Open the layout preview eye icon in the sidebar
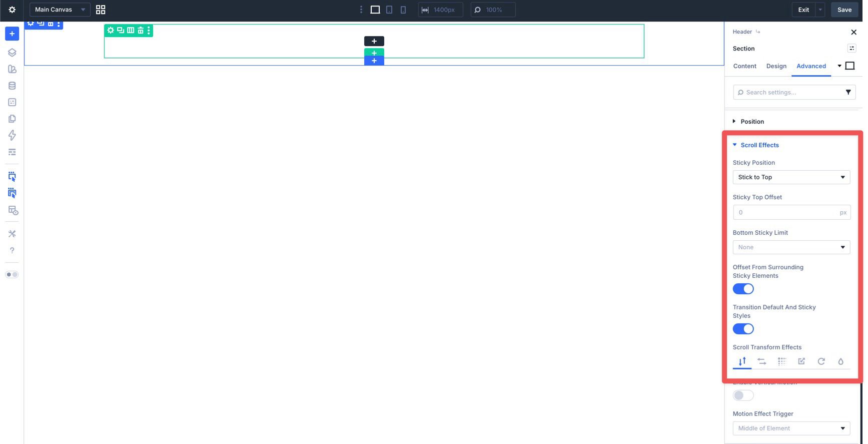868x444 pixels. pos(13,210)
